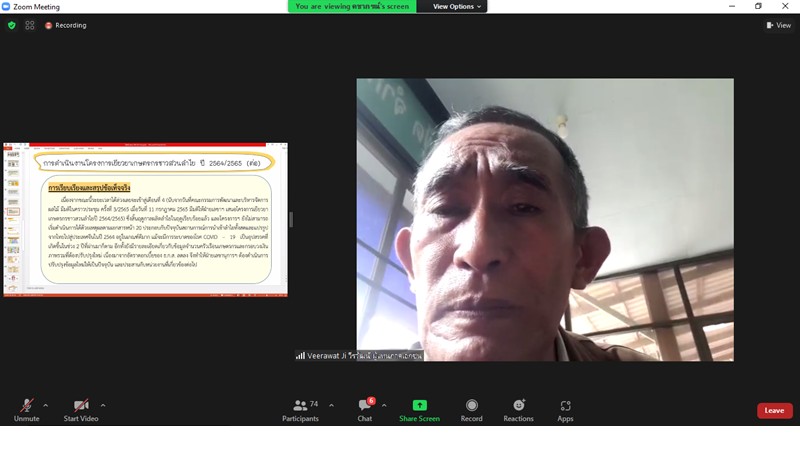Close the Zoom Meeting window
Image resolution: width=800 pixels, height=450 pixels.
[785, 7]
